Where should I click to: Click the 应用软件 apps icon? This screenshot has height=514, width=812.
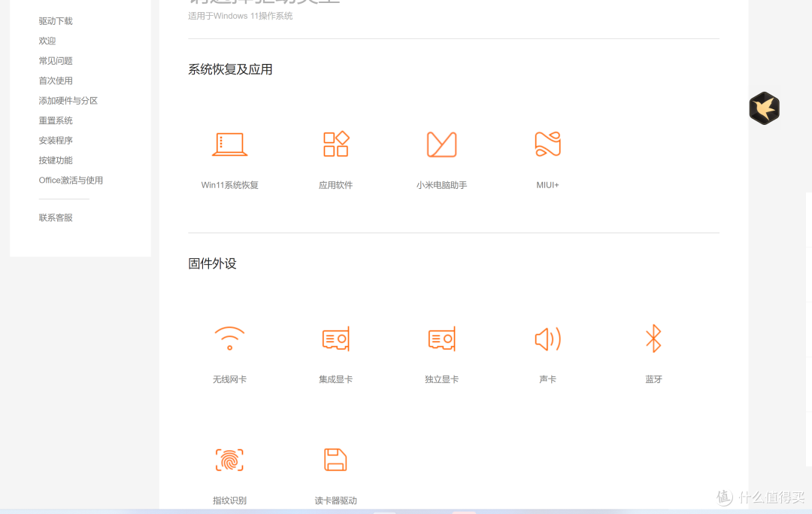[x=336, y=144]
